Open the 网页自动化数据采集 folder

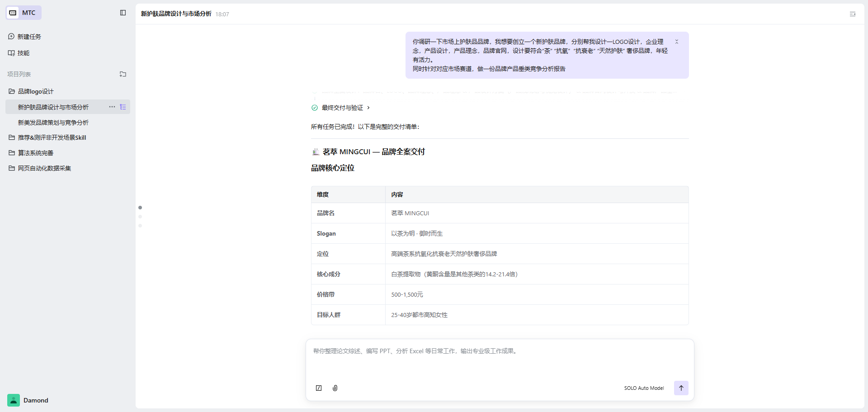point(44,168)
